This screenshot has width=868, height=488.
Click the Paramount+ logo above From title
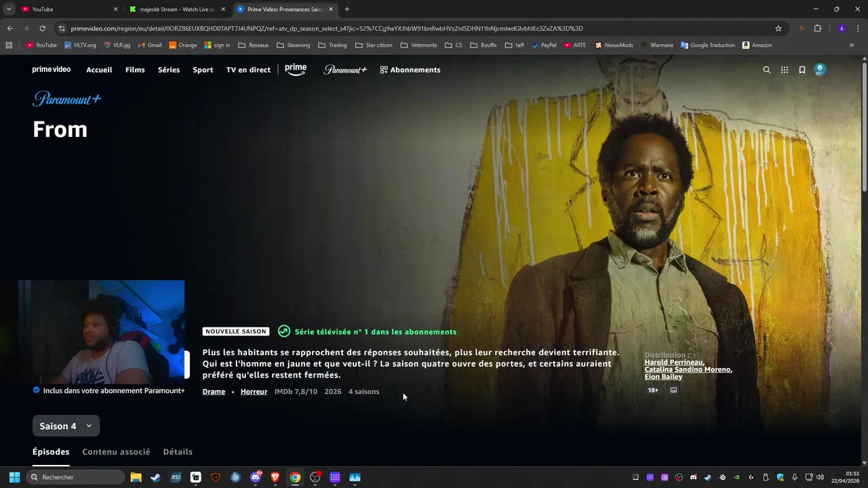click(x=67, y=99)
